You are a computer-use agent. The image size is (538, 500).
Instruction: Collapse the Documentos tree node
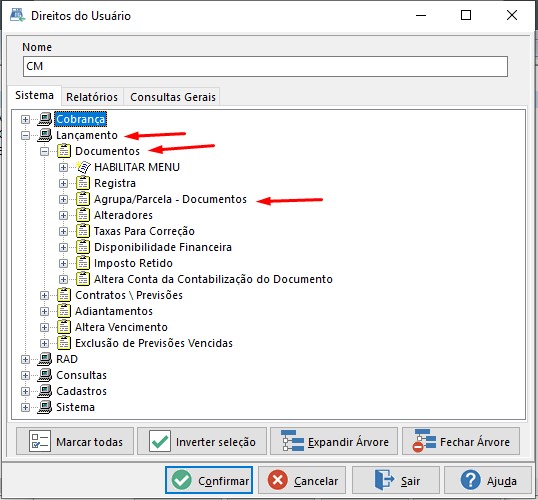[44, 151]
